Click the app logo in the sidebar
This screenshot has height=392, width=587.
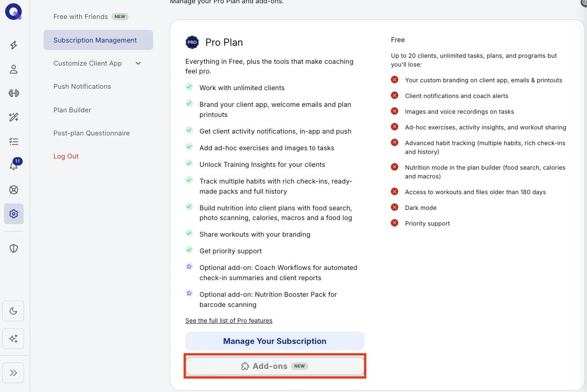coord(13,12)
